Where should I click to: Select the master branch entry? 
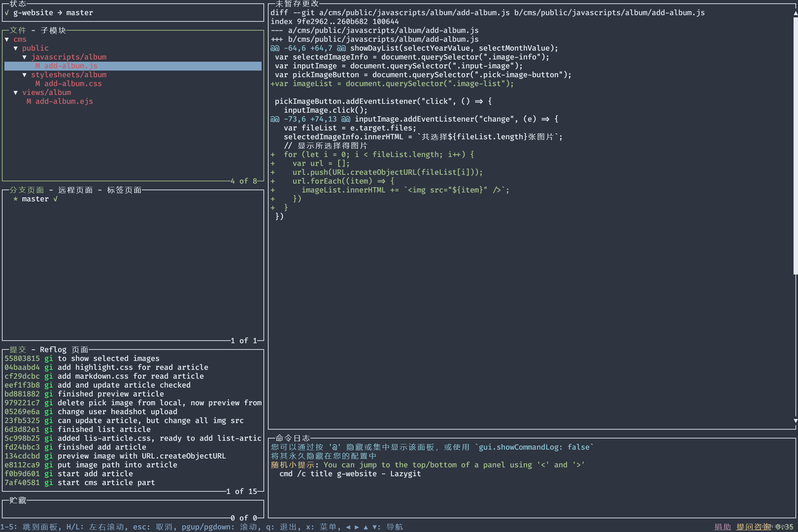tap(35, 199)
